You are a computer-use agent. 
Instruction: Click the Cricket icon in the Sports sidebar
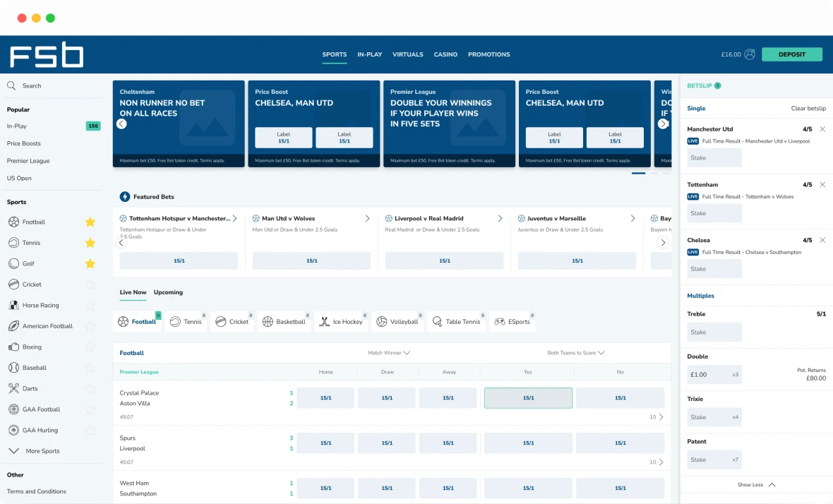point(14,284)
